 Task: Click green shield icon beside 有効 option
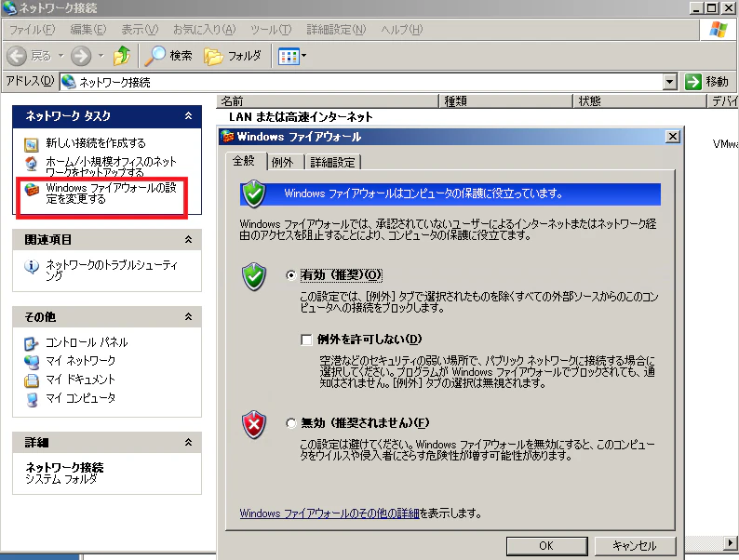tap(254, 276)
